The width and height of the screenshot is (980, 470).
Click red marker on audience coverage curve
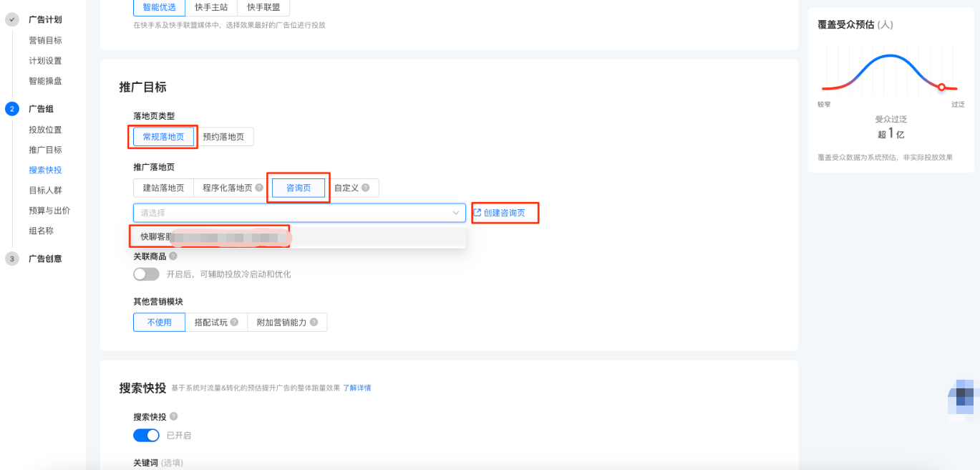click(942, 87)
